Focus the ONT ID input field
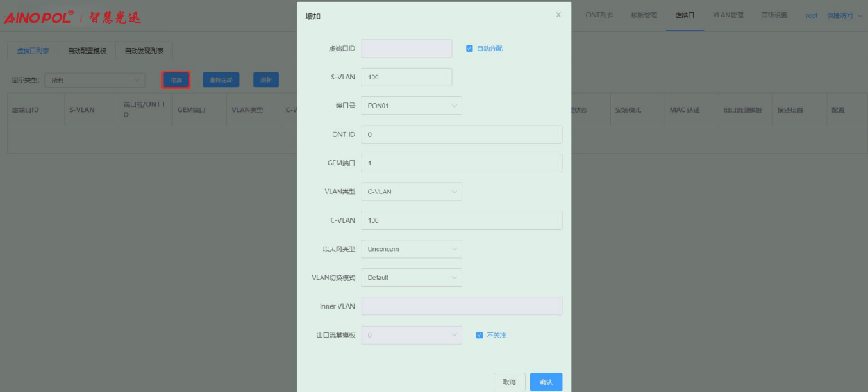 461,135
